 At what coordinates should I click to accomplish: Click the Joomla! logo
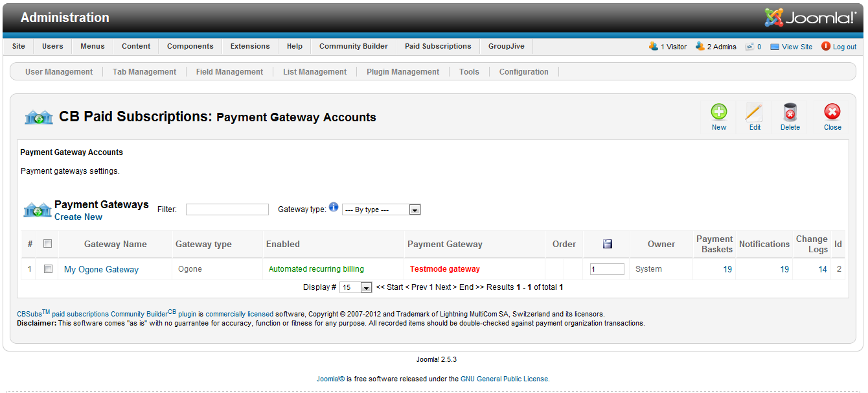[810, 18]
